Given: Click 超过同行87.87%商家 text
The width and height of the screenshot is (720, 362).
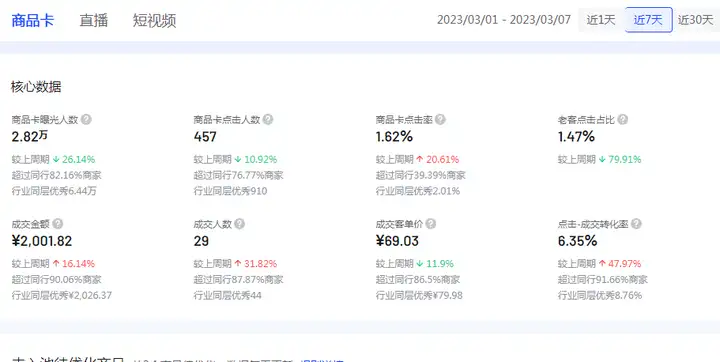Looking at the screenshot, I should [x=238, y=280].
